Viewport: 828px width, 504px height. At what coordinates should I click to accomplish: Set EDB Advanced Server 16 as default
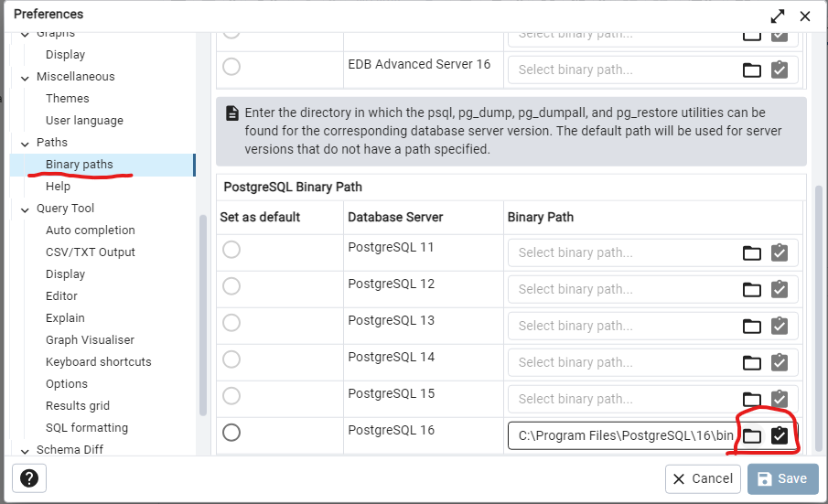(x=231, y=66)
